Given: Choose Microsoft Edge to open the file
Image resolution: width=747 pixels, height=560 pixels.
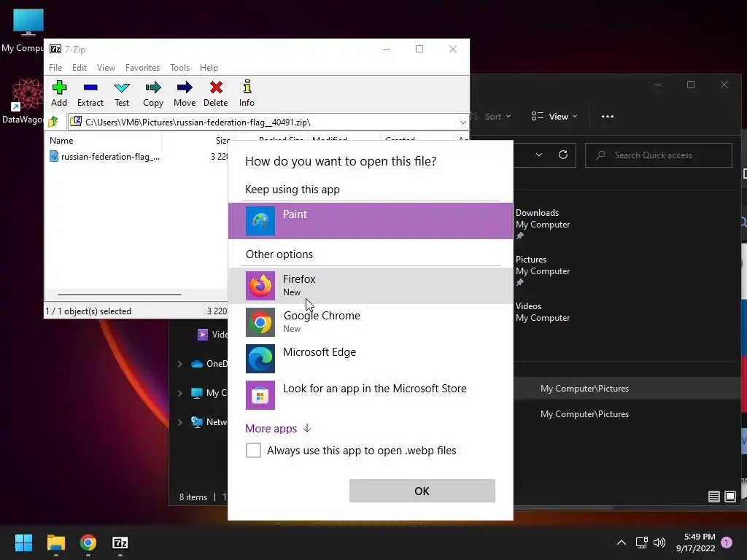Looking at the screenshot, I should point(370,358).
